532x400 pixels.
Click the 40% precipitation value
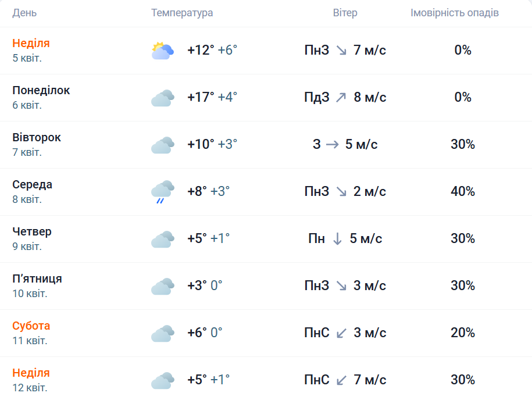tap(463, 191)
